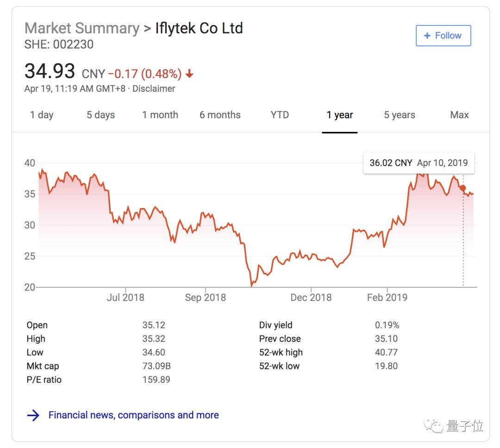Click the Disclaimer link

[x=154, y=88]
